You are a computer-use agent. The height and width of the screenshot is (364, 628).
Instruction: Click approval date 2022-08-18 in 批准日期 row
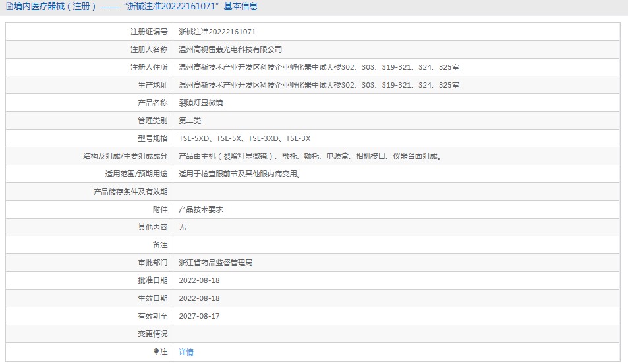[x=199, y=280]
